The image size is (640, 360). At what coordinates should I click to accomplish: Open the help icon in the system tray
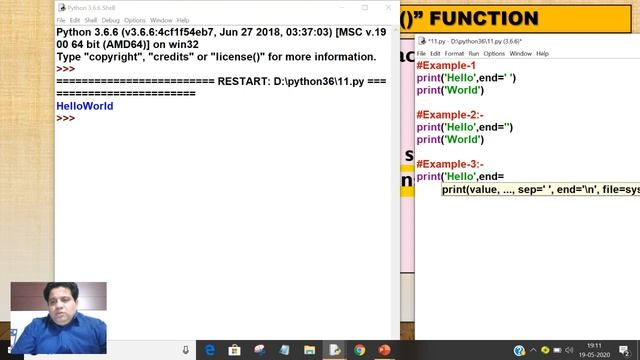519,350
